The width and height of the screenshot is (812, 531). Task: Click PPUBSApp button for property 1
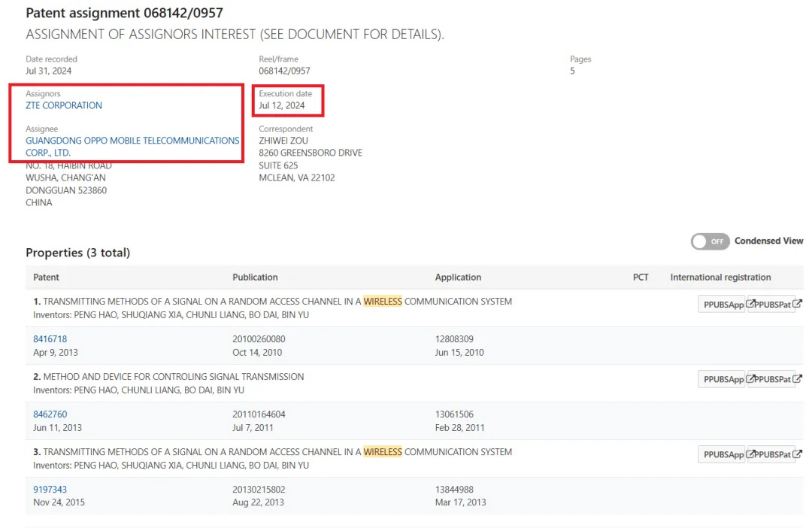pos(722,305)
